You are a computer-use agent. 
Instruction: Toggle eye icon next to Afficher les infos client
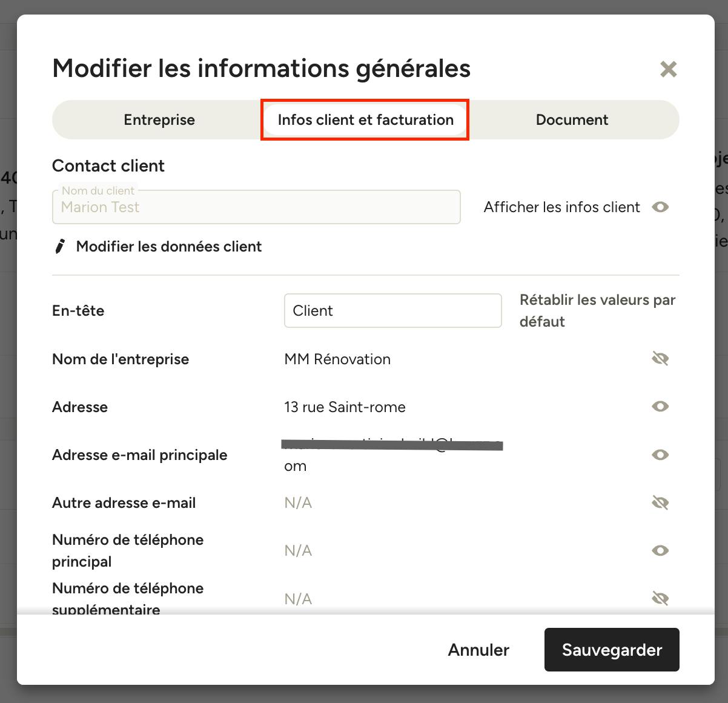660,207
